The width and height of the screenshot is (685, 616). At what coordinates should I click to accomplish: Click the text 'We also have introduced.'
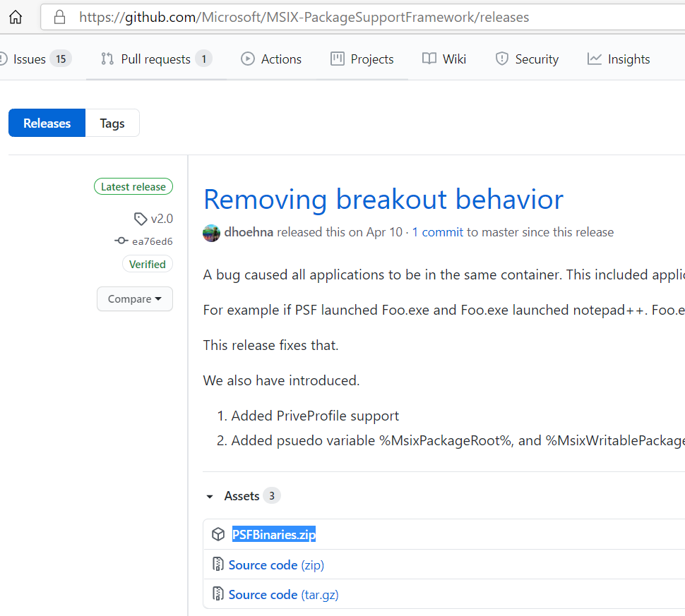(x=281, y=380)
